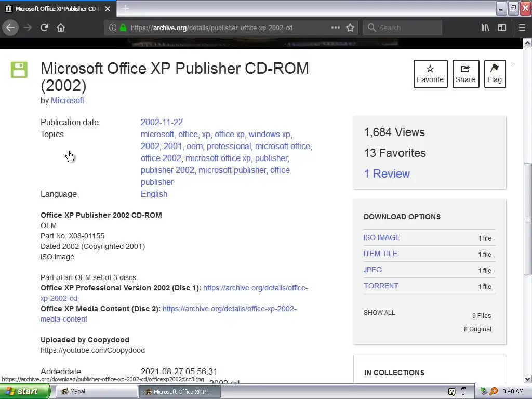Screen dimensions: 532x399
Task: Click inside the browser Search field
Action: (x=403, y=28)
